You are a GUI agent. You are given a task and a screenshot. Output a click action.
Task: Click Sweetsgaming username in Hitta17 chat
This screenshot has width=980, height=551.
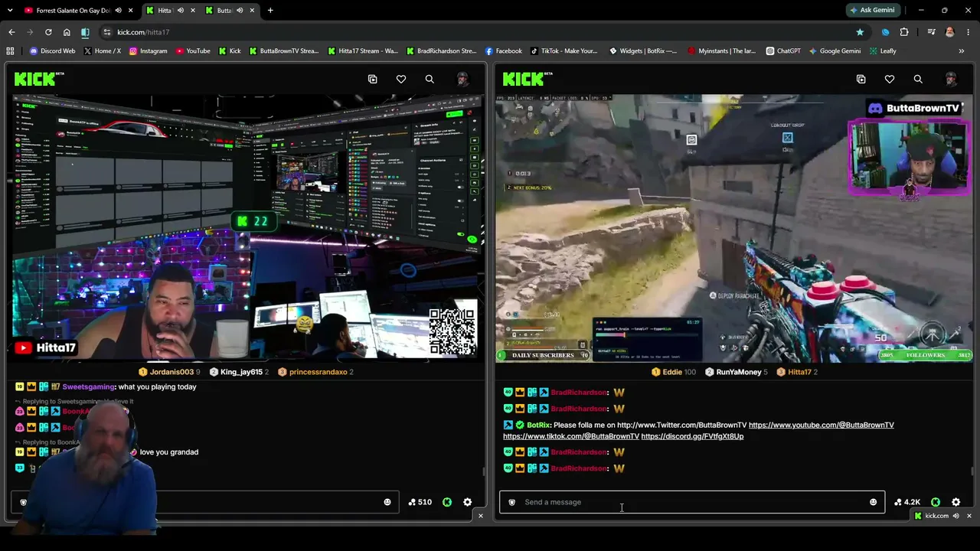coord(88,387)
